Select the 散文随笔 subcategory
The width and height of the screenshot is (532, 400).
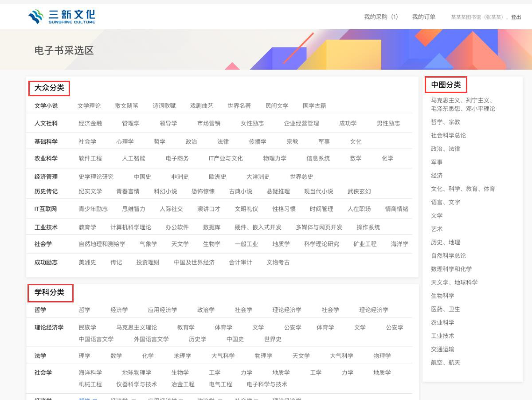127,106
